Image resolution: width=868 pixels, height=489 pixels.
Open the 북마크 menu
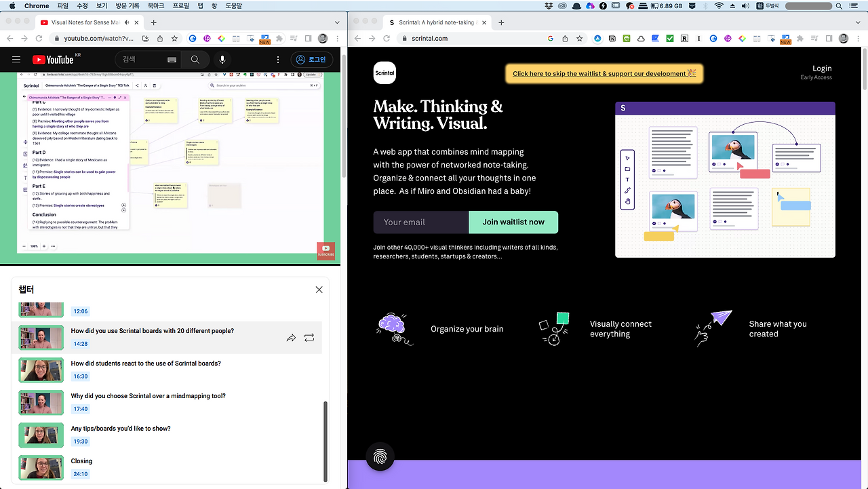point(156,5)
